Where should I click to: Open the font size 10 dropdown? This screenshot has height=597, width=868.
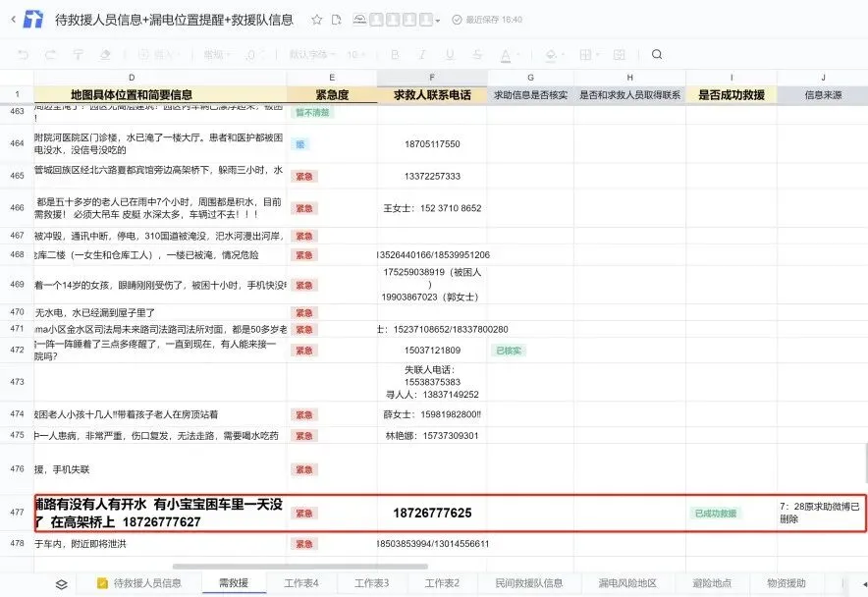point(356,54)
